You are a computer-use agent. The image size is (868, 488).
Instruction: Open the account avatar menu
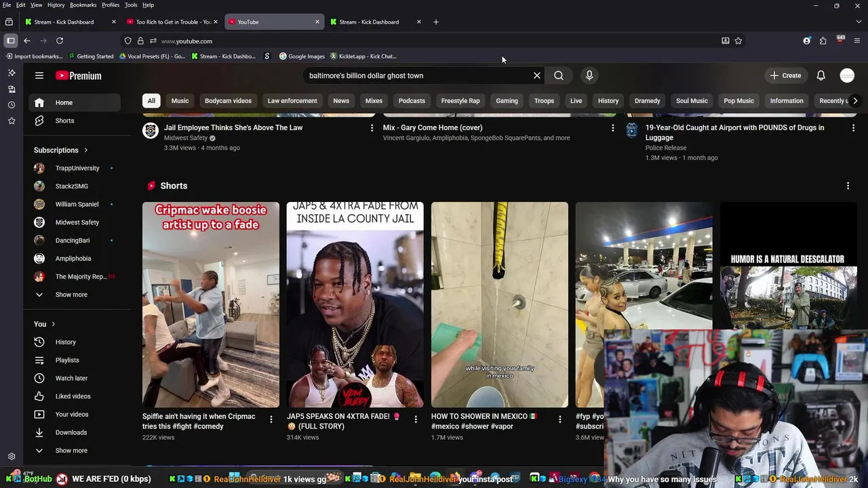[x=847, y=75]
